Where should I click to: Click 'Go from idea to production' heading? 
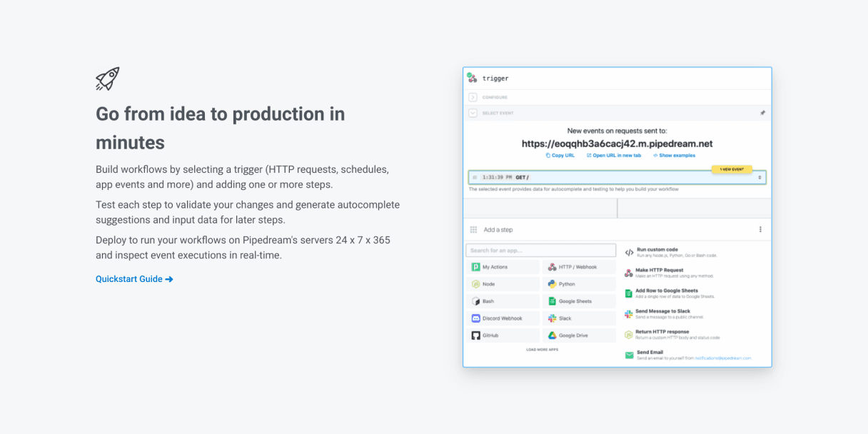[x=220, y=128]
